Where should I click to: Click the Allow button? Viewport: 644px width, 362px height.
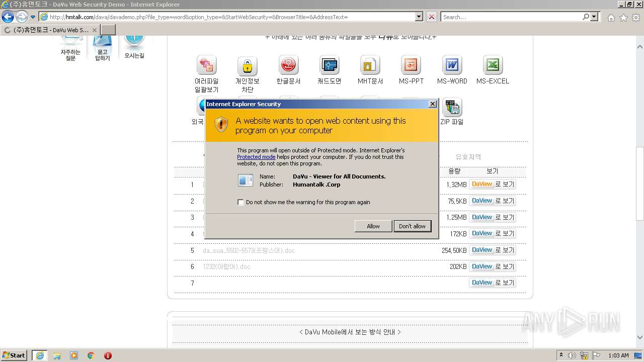pos(373,226)
